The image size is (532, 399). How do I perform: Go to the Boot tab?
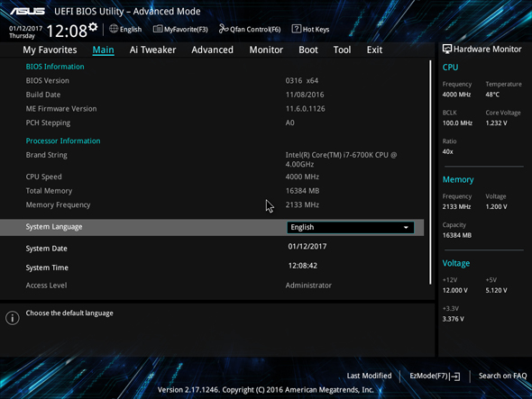tap(308, 50)
